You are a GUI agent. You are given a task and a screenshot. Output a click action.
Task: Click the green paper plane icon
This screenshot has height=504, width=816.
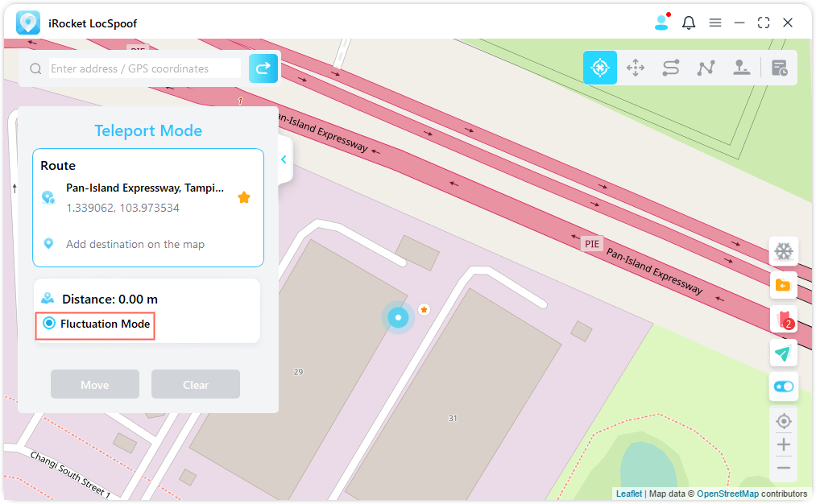tap(783, 353)
